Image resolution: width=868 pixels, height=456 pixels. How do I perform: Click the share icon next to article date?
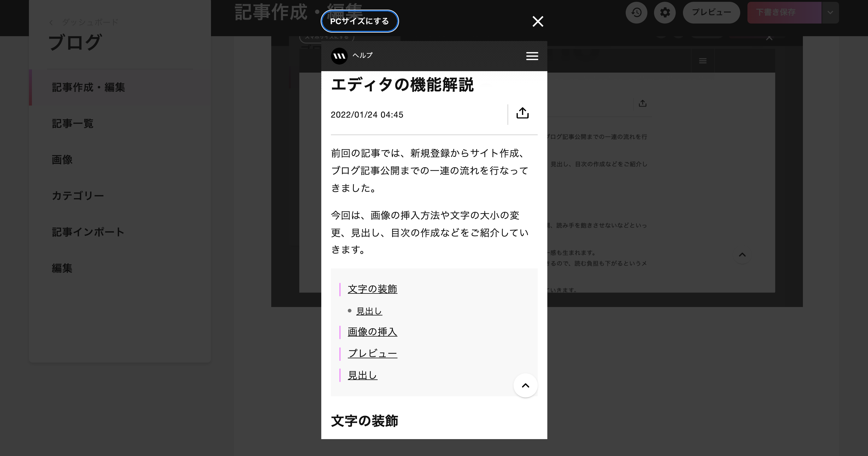pyautogui.click(x=522, y=113)
